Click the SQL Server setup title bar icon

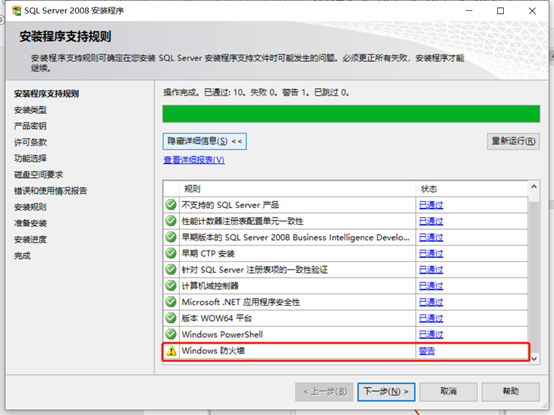[x=16, y=11]
